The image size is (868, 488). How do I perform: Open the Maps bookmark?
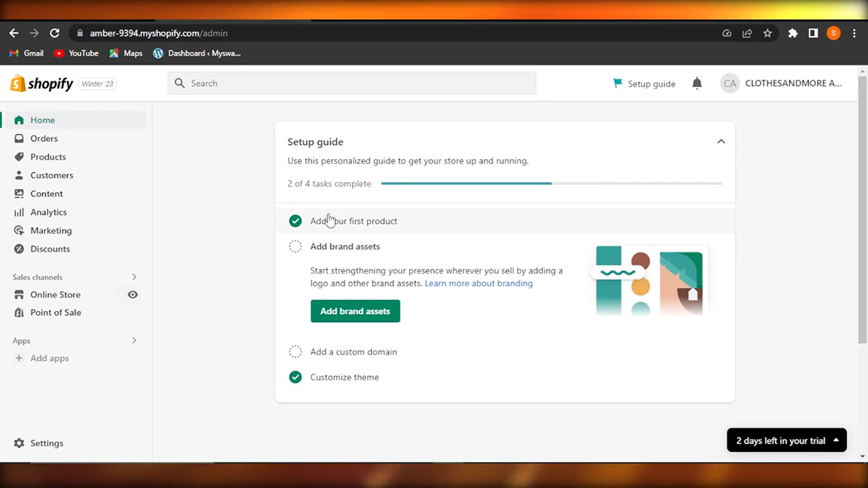[126, 53]
